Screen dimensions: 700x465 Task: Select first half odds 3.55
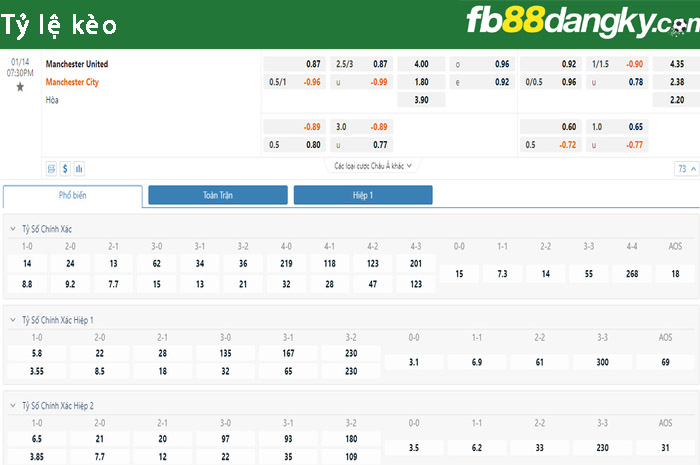click(x=37, y=371)
